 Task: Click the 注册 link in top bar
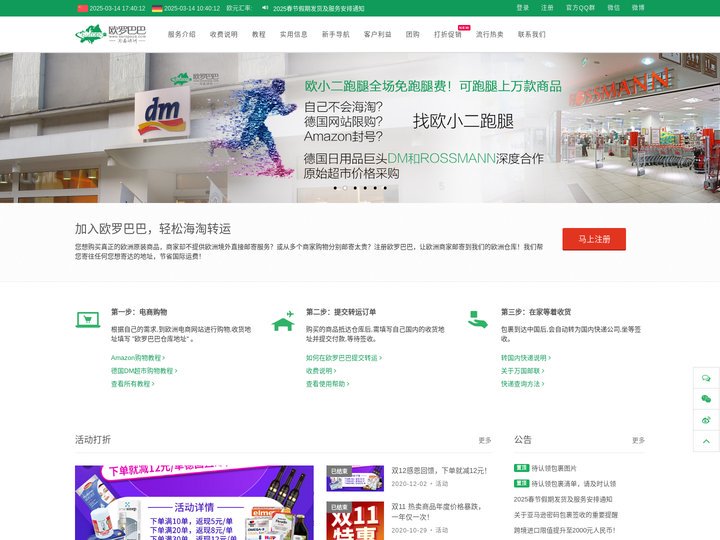(547, 8)
